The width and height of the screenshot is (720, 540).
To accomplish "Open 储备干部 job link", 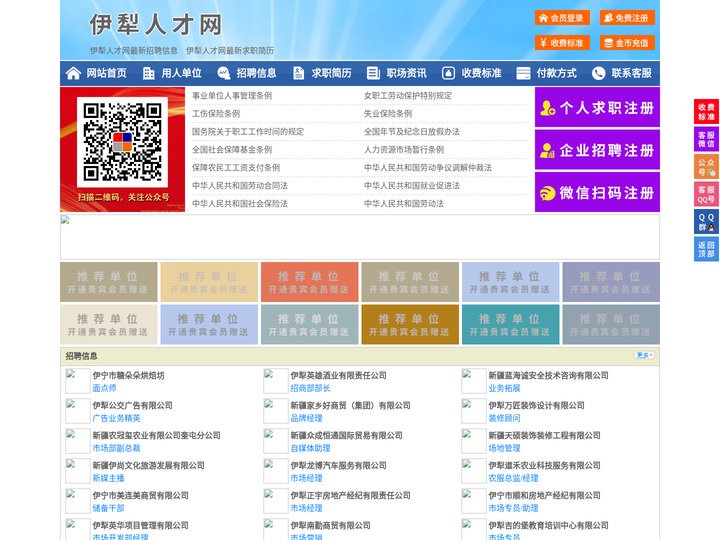I will 108,508.
